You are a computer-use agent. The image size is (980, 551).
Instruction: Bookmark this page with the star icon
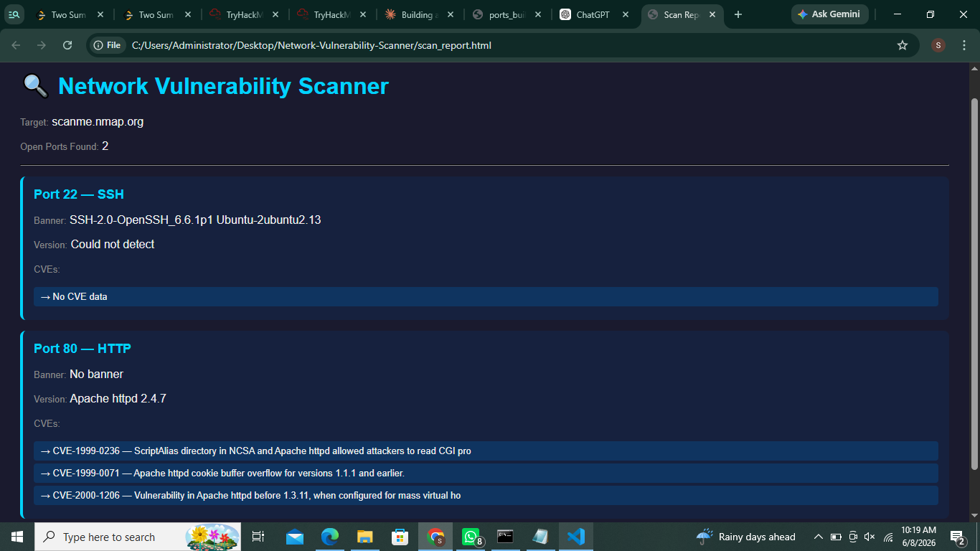tap(903, 45)
